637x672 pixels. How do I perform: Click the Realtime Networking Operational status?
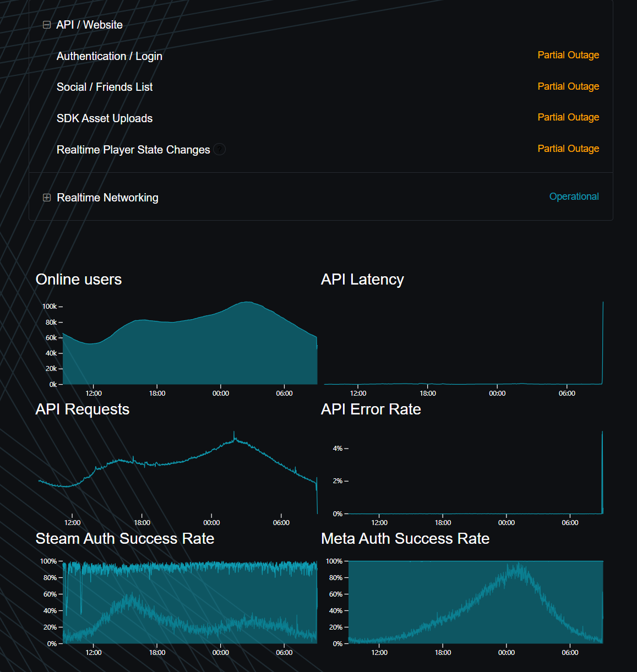pyautogui.click(x=574, y=196)
